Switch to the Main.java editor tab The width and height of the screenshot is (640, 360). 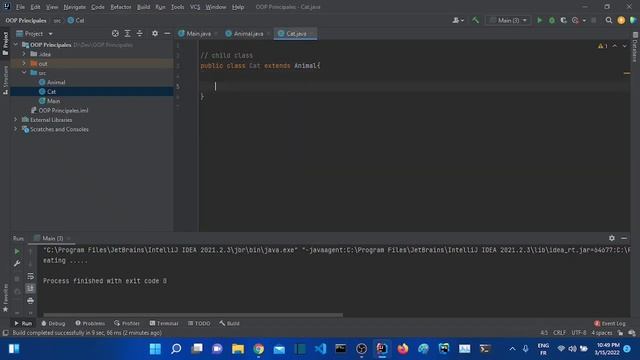click(198, 33)
